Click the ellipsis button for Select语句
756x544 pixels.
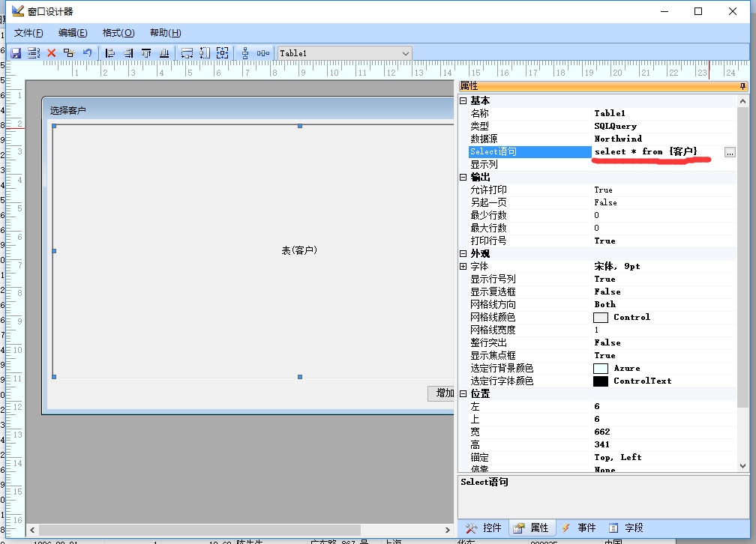[730, 152]
